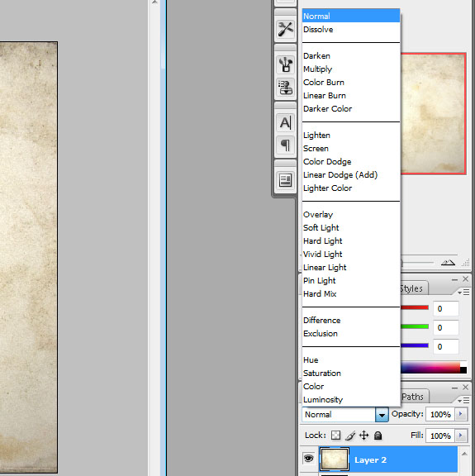
Task: Open the Opacity slider arrow
Action: point(461,414)
